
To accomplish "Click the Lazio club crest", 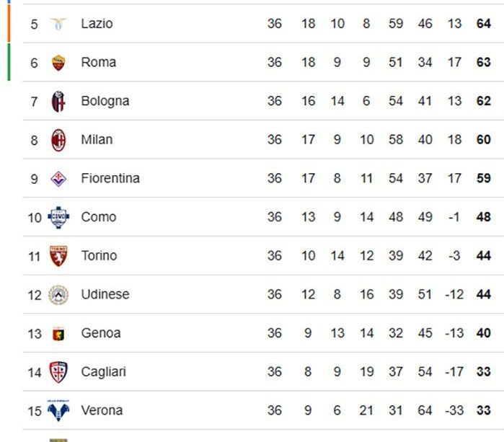I will pyautogui.click(x=58, y=24).
